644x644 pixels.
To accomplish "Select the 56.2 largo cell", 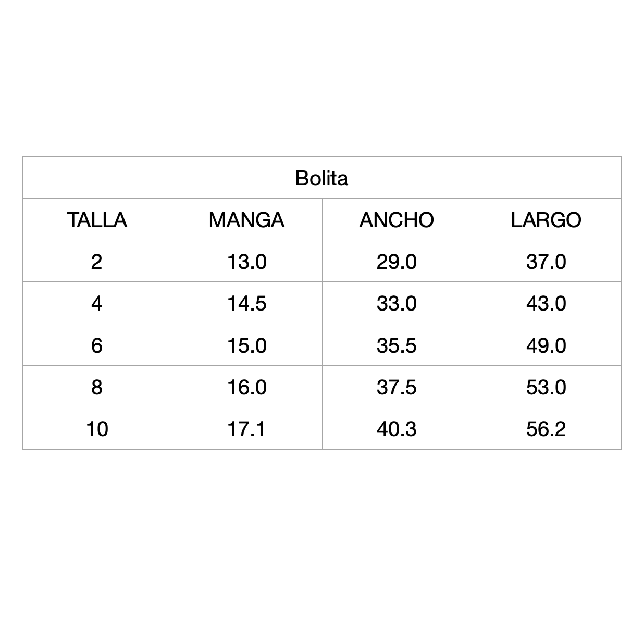I will [546, 429].
